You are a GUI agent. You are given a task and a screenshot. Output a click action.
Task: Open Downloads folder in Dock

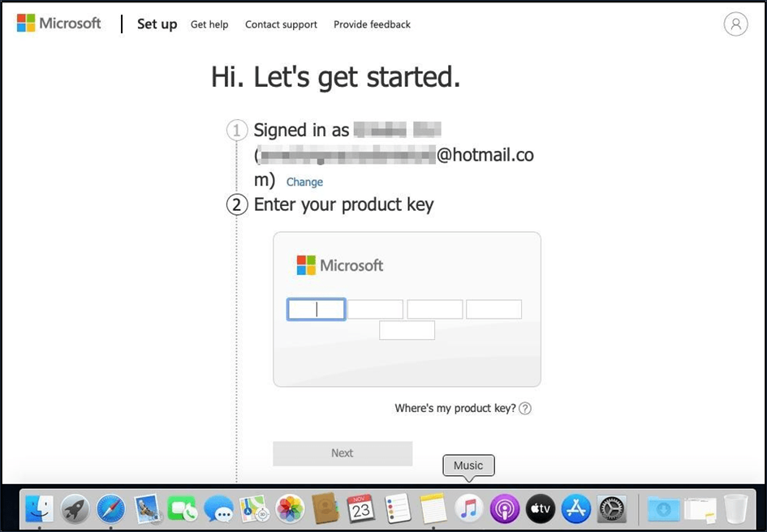point(663,509)
